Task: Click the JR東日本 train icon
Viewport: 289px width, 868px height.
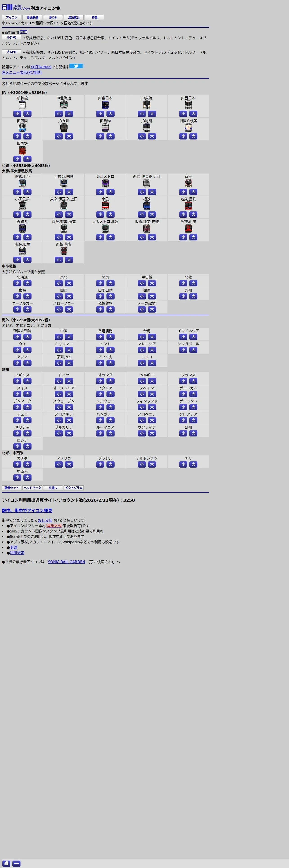Action: (105, 105)
